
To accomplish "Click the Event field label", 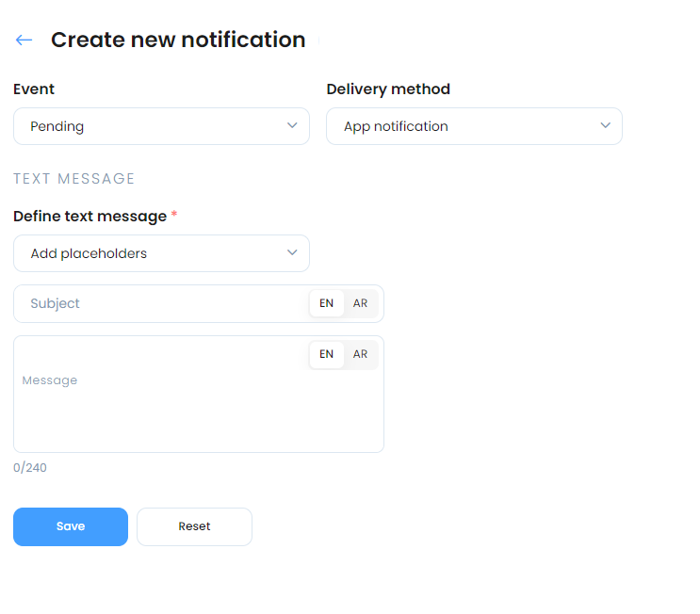I will pyautogui.click(x=34, y=89).
